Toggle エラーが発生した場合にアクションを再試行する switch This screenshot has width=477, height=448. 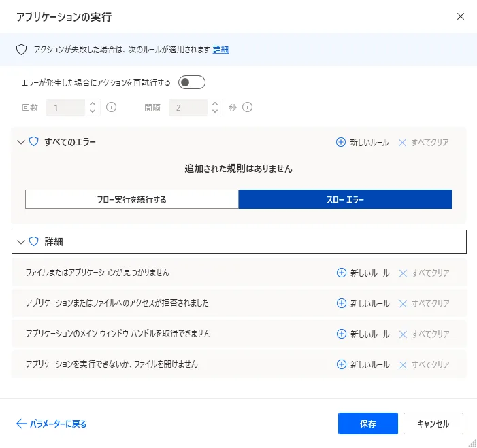coord(191,83)
